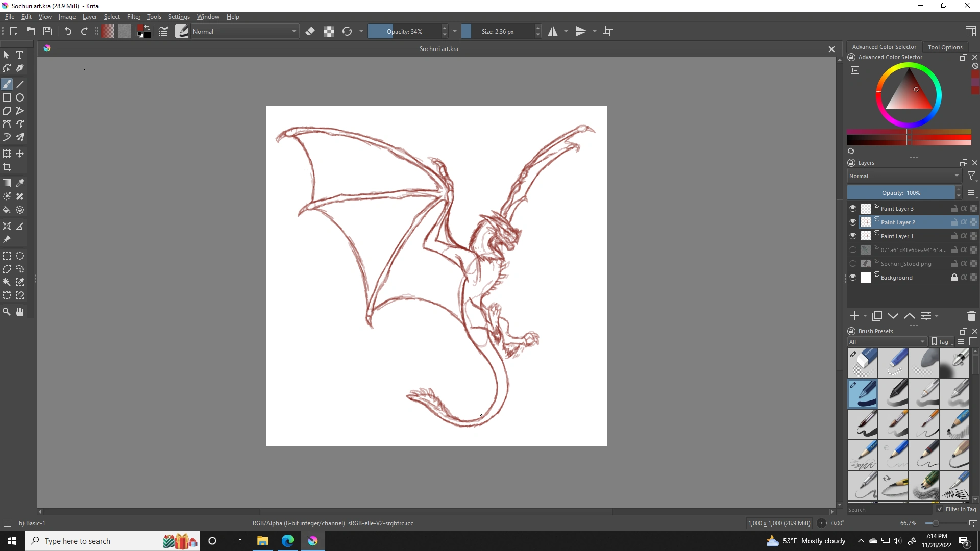
Task: Pick the Crop tool
Action: click(7, 167)
